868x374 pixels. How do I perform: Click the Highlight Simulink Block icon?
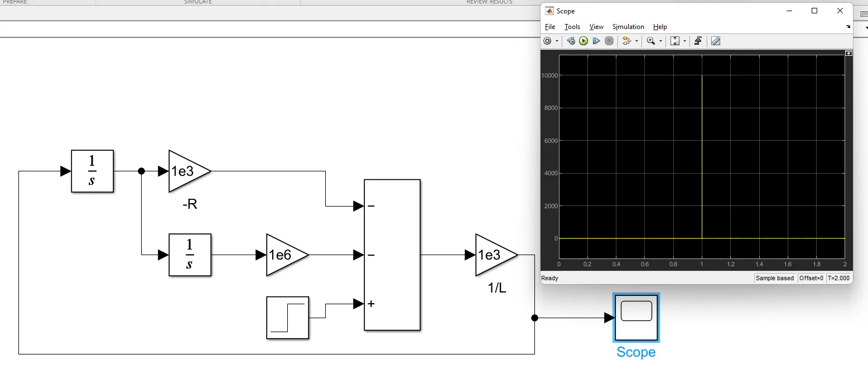pos(626,41)
